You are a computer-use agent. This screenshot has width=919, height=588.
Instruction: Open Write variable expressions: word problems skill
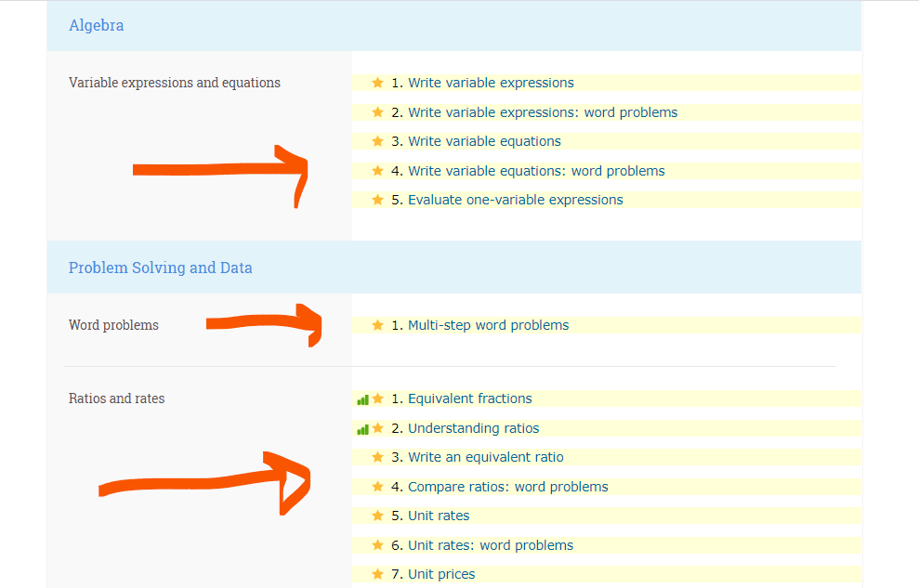tap(543, 112)
